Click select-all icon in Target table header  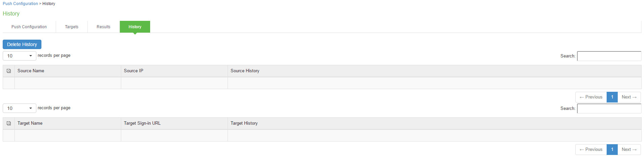point(9,123)
